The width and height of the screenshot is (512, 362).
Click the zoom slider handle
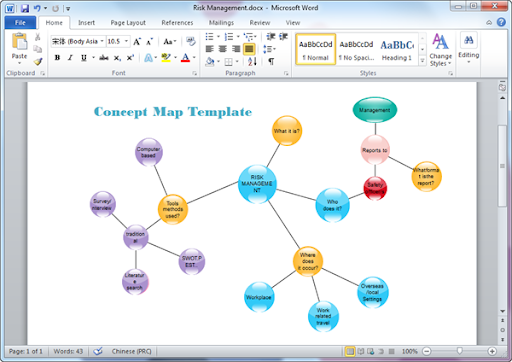click(x=460, y=351)
